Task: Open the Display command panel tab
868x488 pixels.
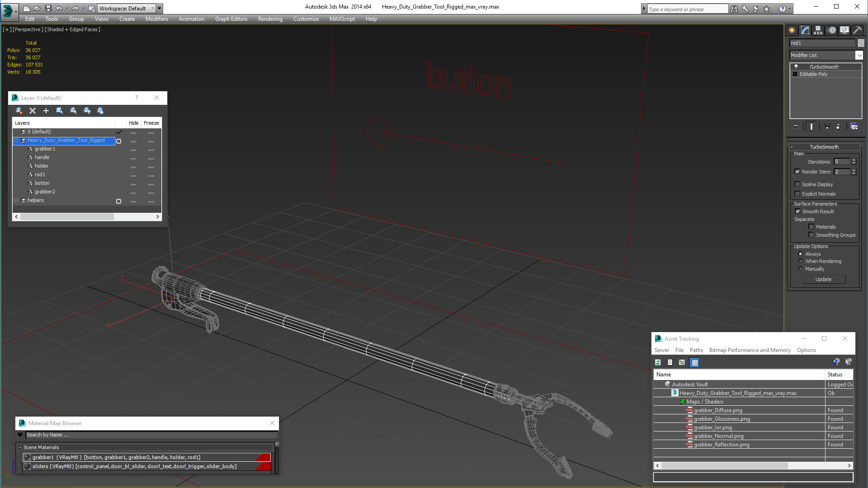Action: click(x=844, y=30)
